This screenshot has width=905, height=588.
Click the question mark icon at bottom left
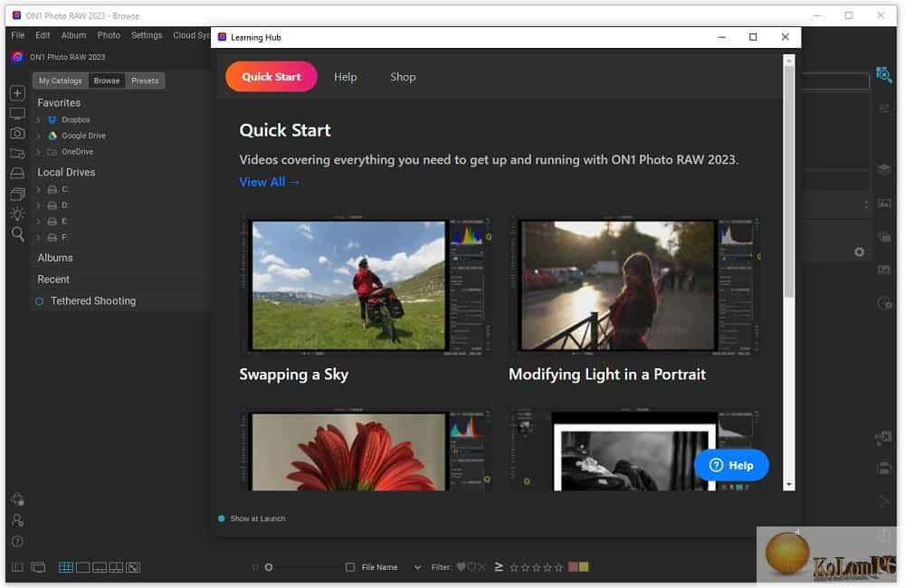[x=17, y=541]
